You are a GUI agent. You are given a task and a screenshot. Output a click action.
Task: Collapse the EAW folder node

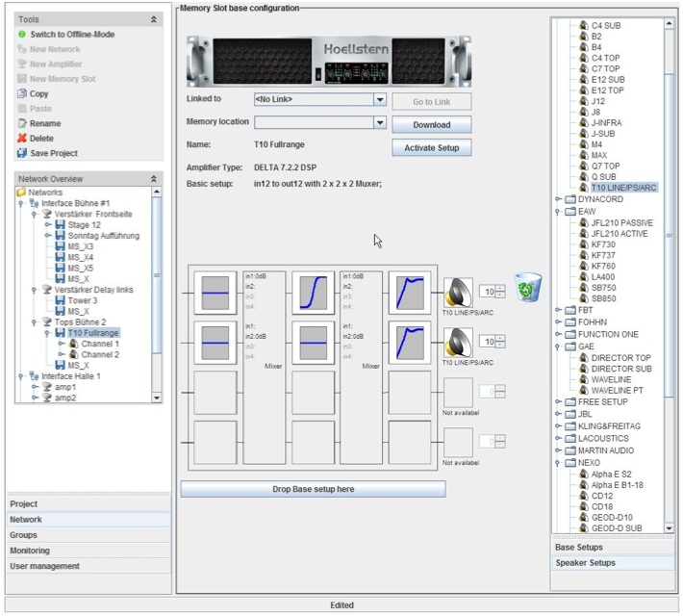[x=558, y=212]
